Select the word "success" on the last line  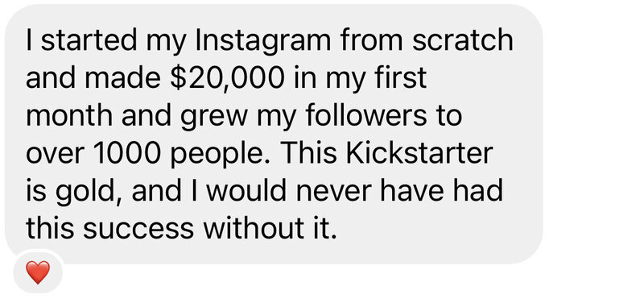pyautogui.click(x=138, y=230)
